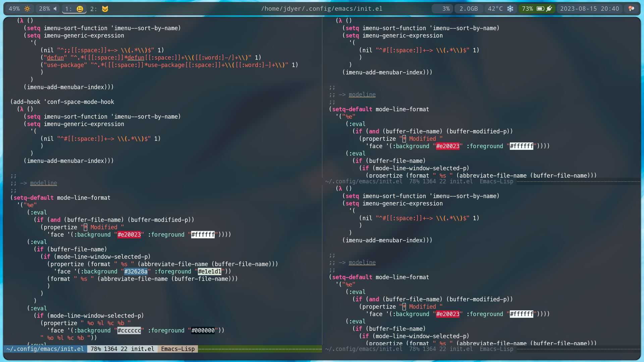Image resolution: width=644 pixels, height=362 pixels.
Task: Click the #32628a blue color value
Action: pyautogui.click(x=136, y=271)
